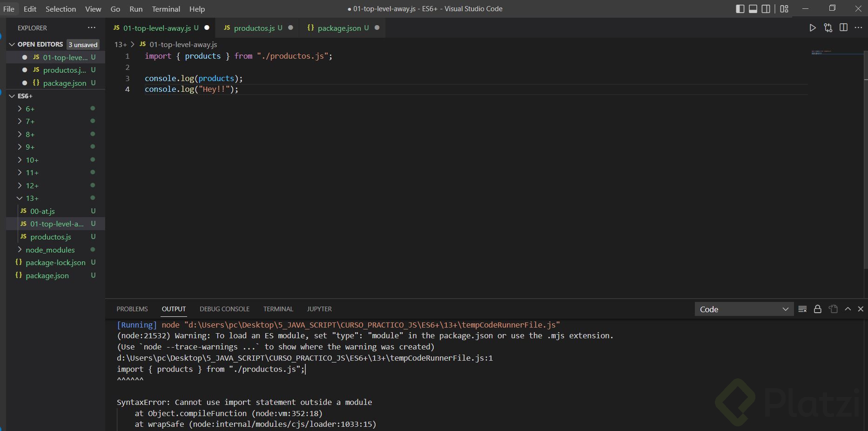Split the editor right

tap(843, 28)
